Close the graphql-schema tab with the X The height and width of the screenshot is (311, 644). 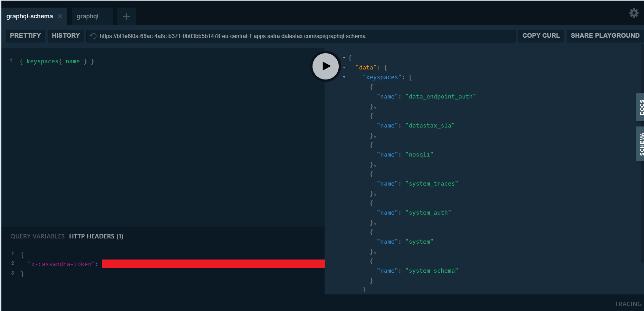pos(59,16)
